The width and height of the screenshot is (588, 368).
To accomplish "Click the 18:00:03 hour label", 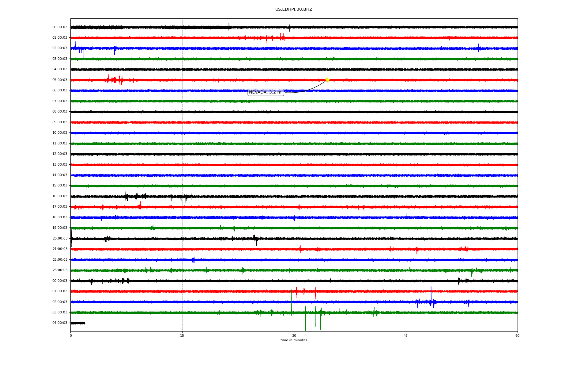I will coord(60,217).
